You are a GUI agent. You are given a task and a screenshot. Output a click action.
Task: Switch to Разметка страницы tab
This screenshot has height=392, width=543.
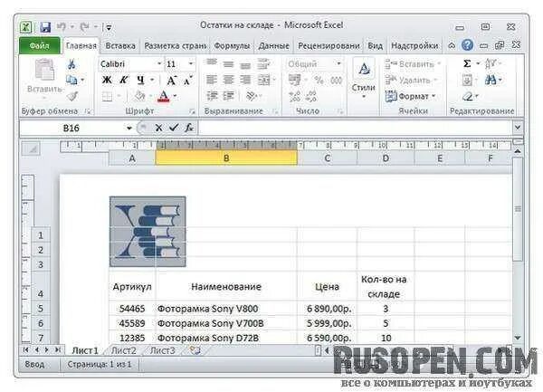pyautogui.click(x=176, y=45)
